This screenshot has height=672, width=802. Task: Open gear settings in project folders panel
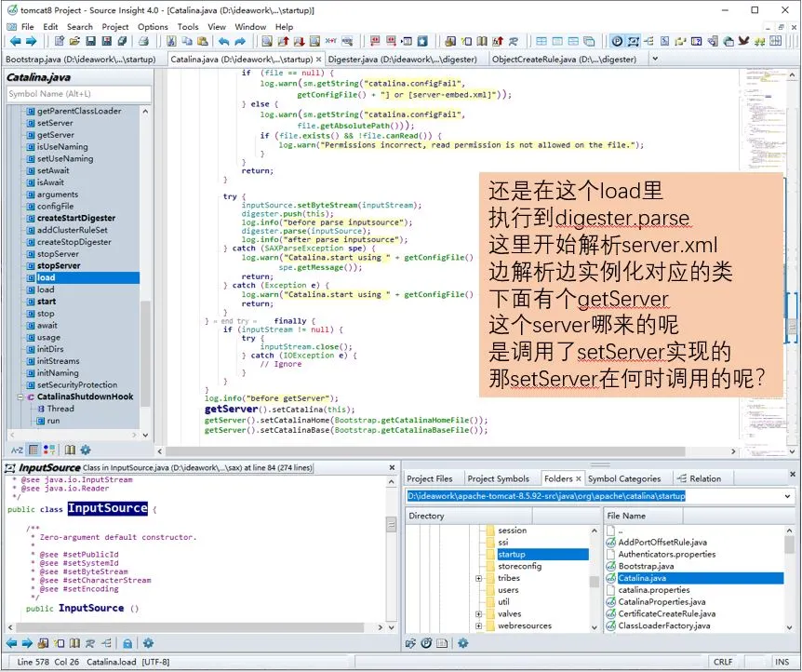tap(463, 643)
